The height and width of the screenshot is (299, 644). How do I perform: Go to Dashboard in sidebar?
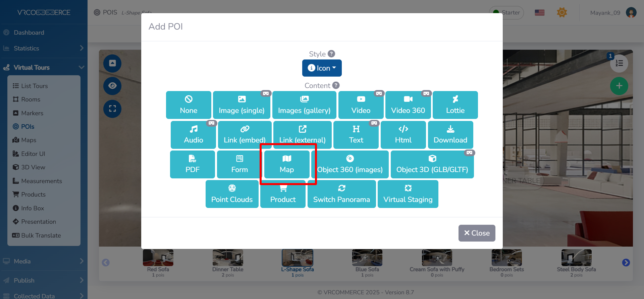pos(29,33)
